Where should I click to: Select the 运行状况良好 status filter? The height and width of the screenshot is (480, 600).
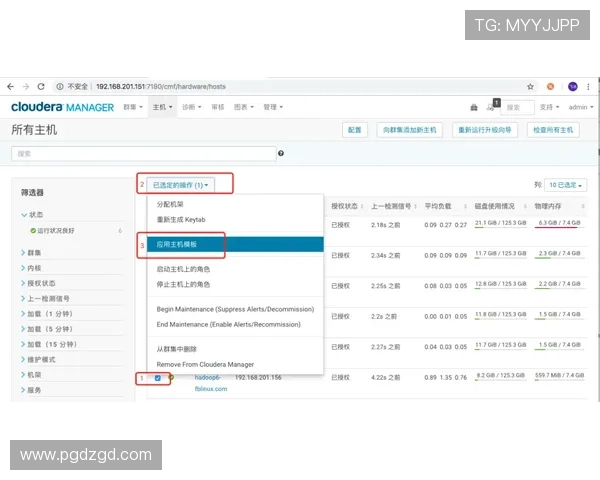[60, 231]
